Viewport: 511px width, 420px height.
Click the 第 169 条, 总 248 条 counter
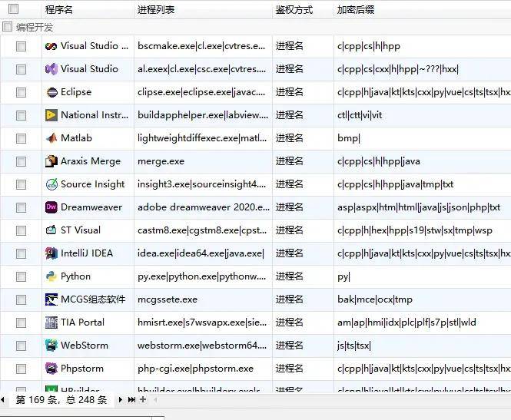(x=61, y=399)
